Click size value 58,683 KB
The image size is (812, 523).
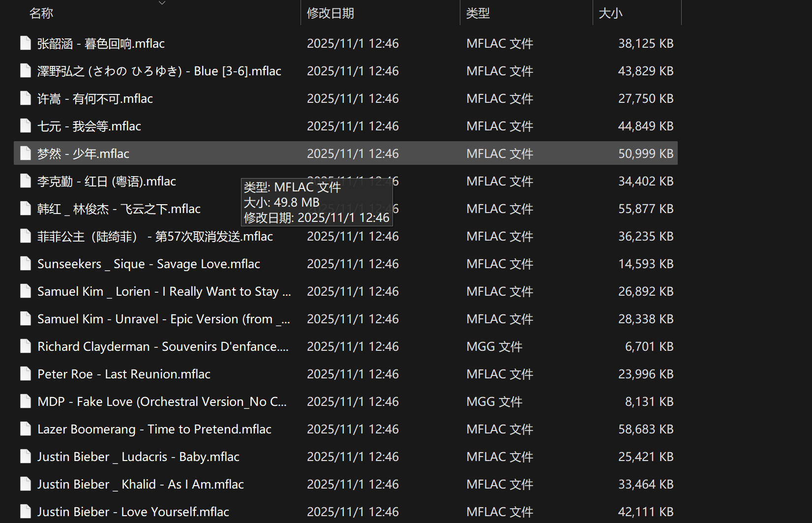click(646, 429)
